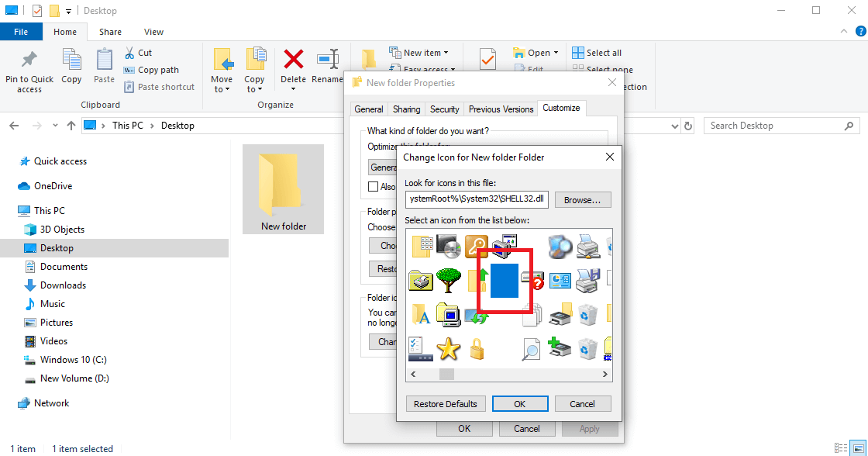Collapse the ribbon with the chevron
This screenshot has height=456, width=868.
click(x=844, y=32)
